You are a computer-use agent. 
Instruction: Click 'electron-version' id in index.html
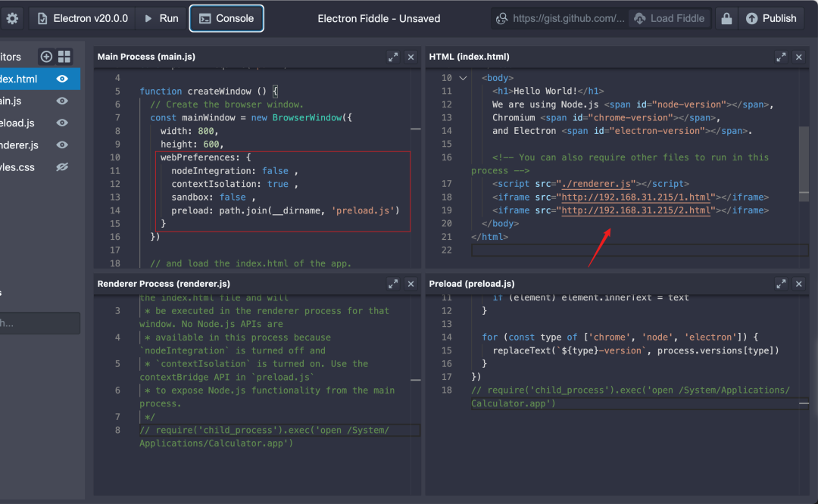657,131
